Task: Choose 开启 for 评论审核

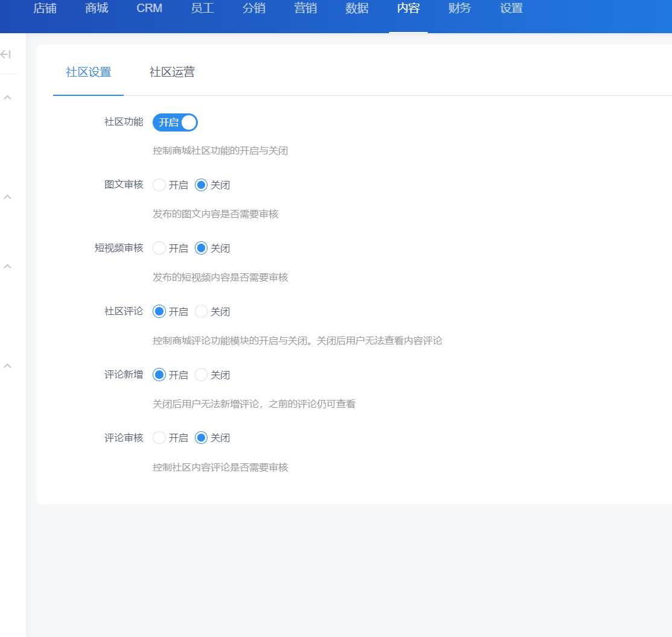Action: click(159, 438)
